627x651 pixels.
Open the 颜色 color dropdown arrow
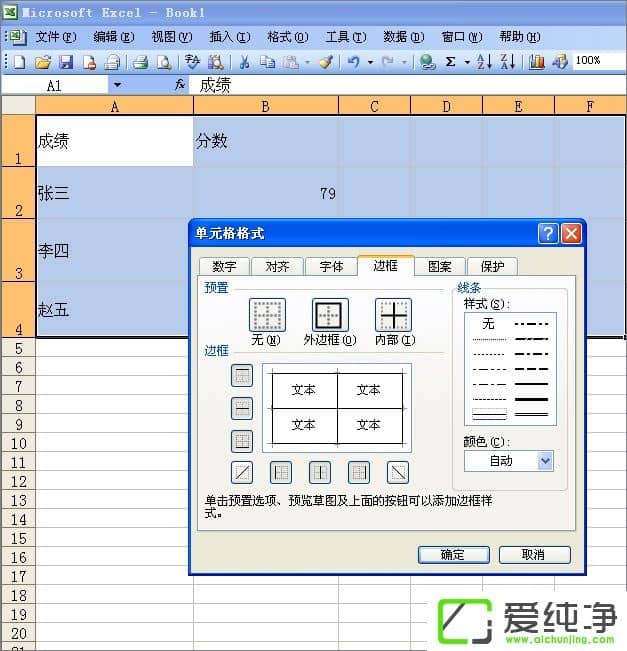[x=545, y=461]
